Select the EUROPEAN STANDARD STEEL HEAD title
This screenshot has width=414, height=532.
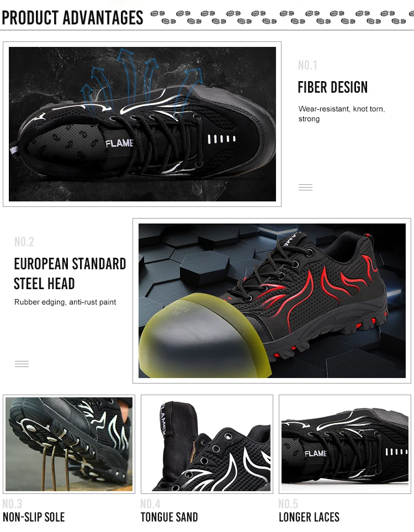click(x=70, y=274)
